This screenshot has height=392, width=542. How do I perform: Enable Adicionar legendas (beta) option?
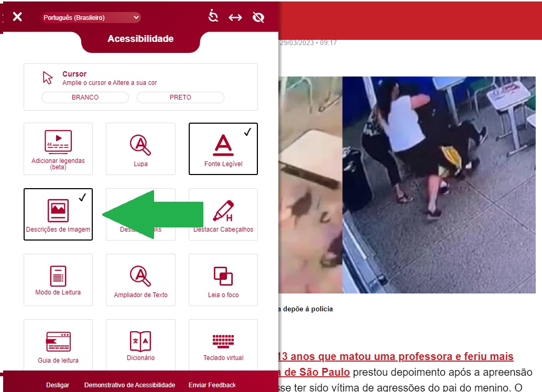[58, 149]
